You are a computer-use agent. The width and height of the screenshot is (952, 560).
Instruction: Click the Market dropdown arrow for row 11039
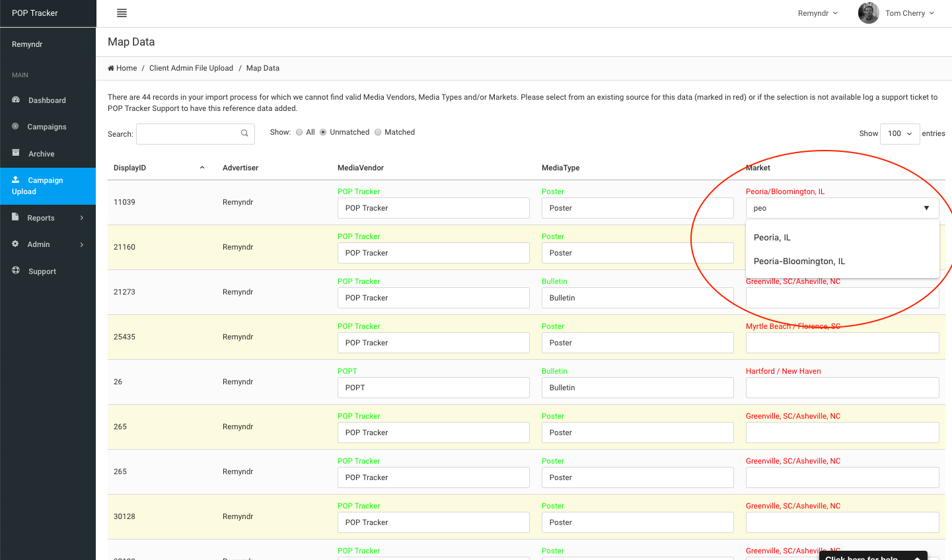926,208
